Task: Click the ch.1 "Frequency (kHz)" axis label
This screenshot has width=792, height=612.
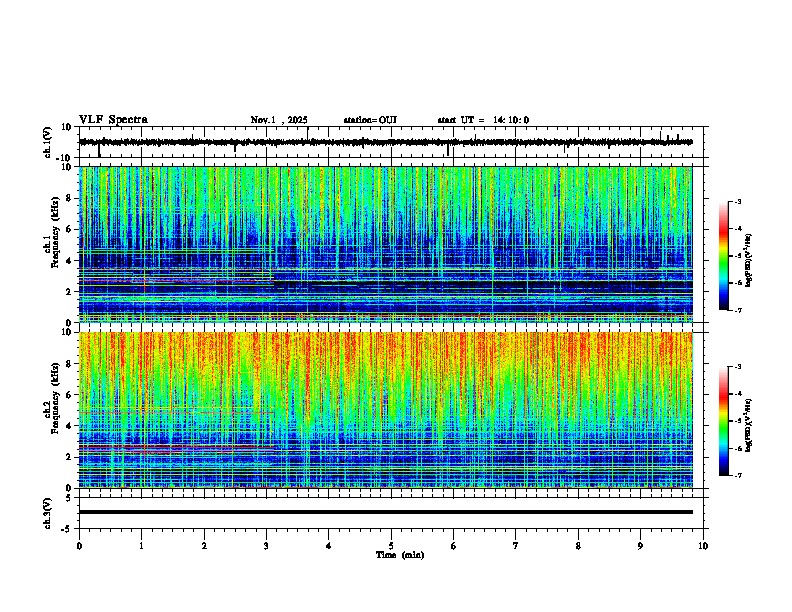Action: click(55, 232)
